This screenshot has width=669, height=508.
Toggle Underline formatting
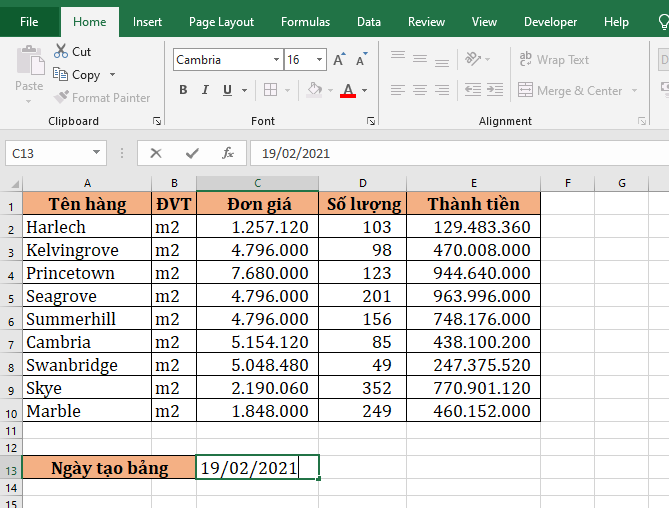point(228,90)
